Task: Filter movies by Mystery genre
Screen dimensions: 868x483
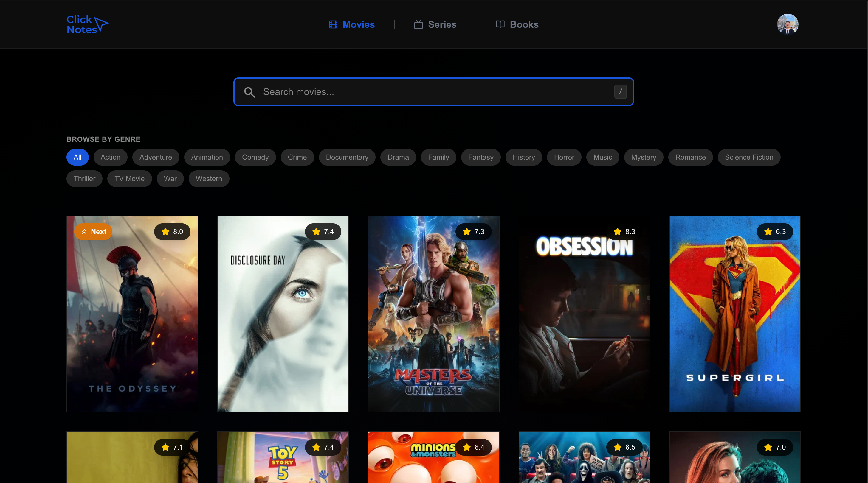Action: coord(644,157)
